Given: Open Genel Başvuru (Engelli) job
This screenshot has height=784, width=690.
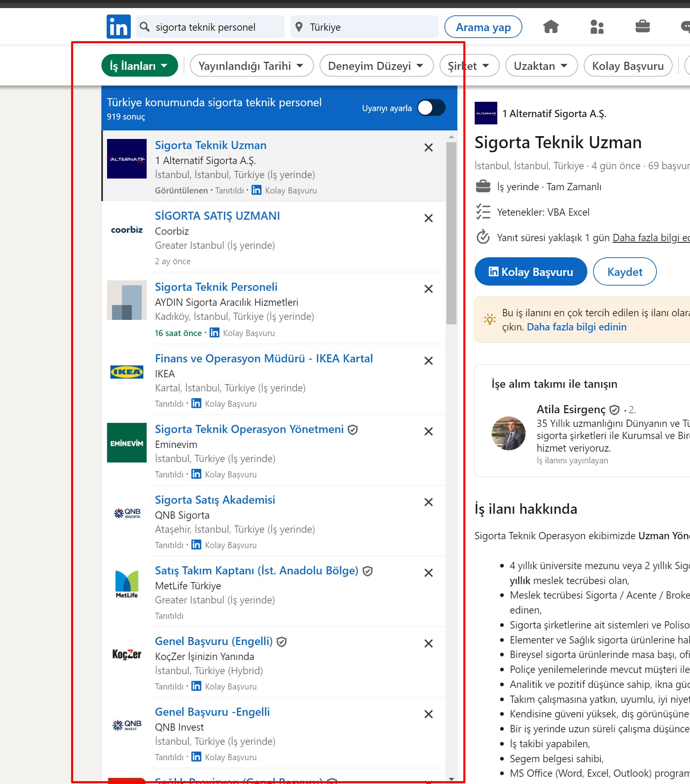Looking at the screenshot, I should (x=214, y=641).
